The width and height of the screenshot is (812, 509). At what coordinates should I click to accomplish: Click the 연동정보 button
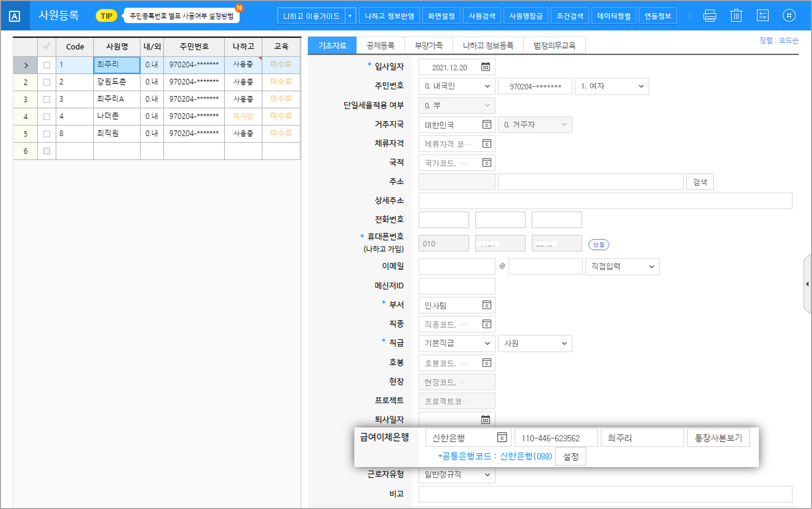(658, 16)
